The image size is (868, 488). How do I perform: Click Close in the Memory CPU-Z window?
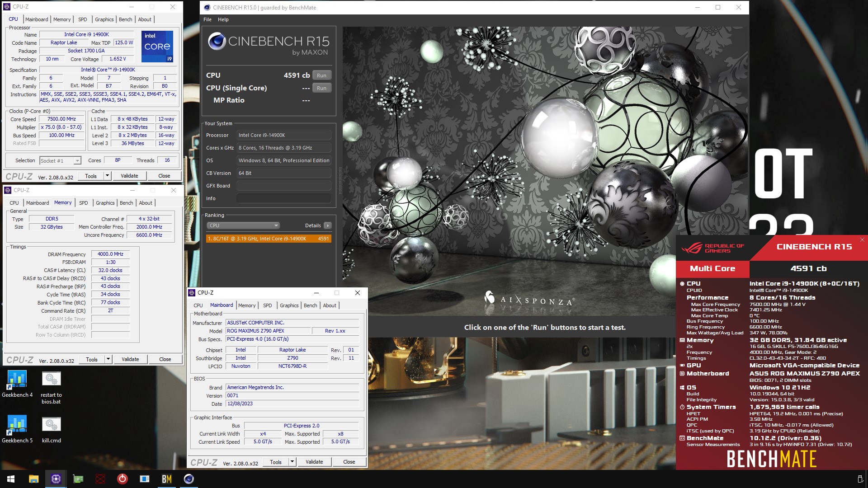pos(165,359)
